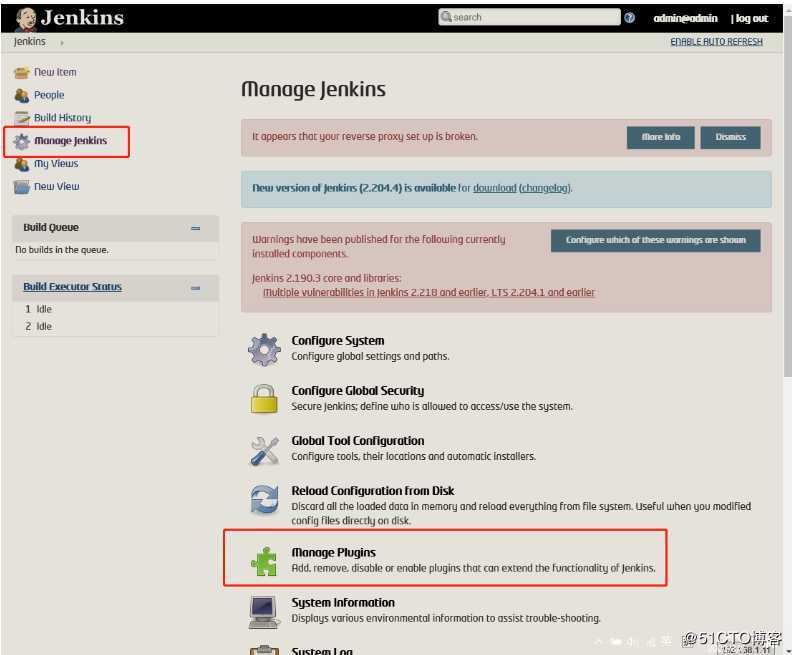Open the search help question icon
Viewport: 792px width, 655px height.
tap(629, 18)
